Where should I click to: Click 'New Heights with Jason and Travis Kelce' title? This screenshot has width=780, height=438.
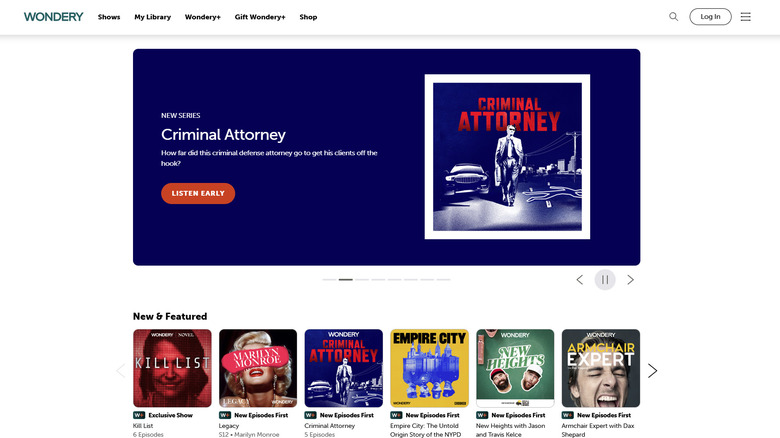coord(510,430)
